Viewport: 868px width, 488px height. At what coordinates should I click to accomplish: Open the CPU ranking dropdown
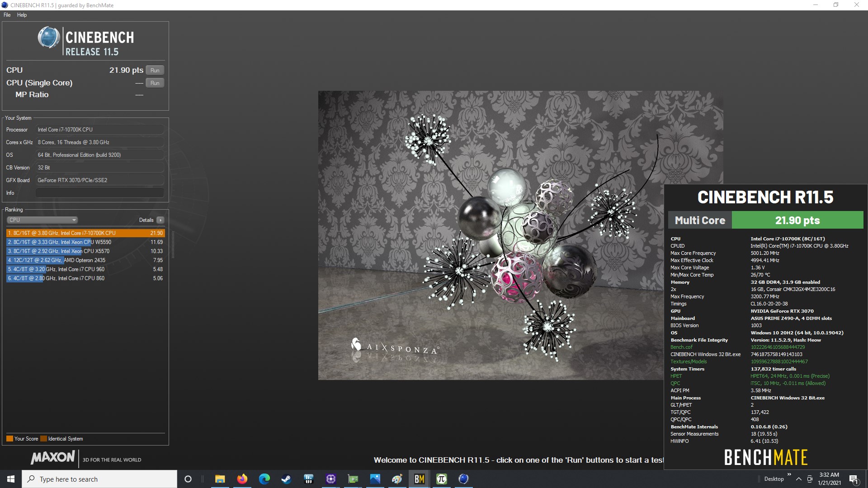coord(42,220)
